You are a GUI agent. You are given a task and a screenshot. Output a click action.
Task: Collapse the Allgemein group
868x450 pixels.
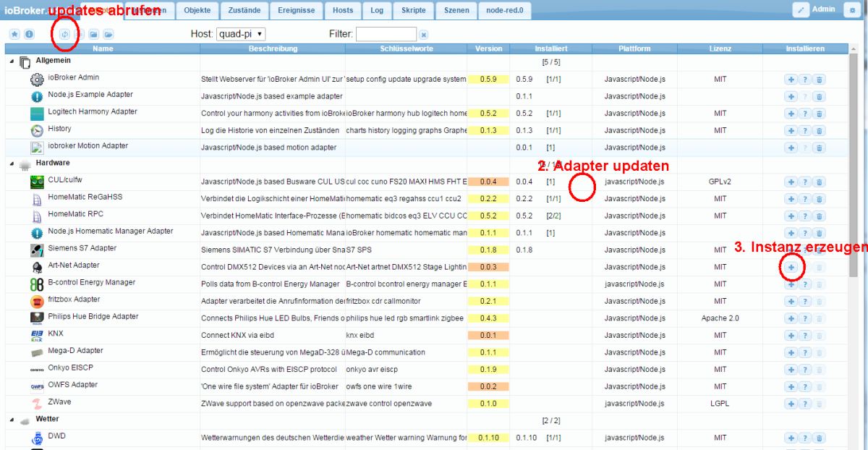(12, 61)
